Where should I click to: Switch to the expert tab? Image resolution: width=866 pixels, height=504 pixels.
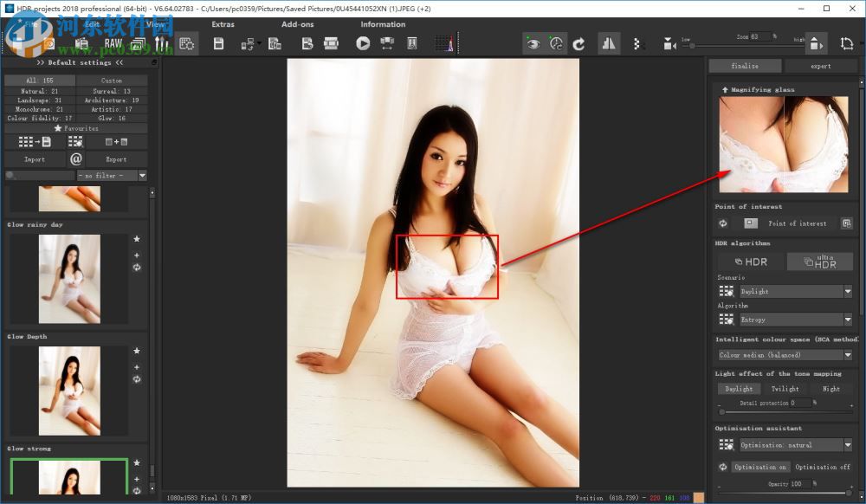click(820, 65)
